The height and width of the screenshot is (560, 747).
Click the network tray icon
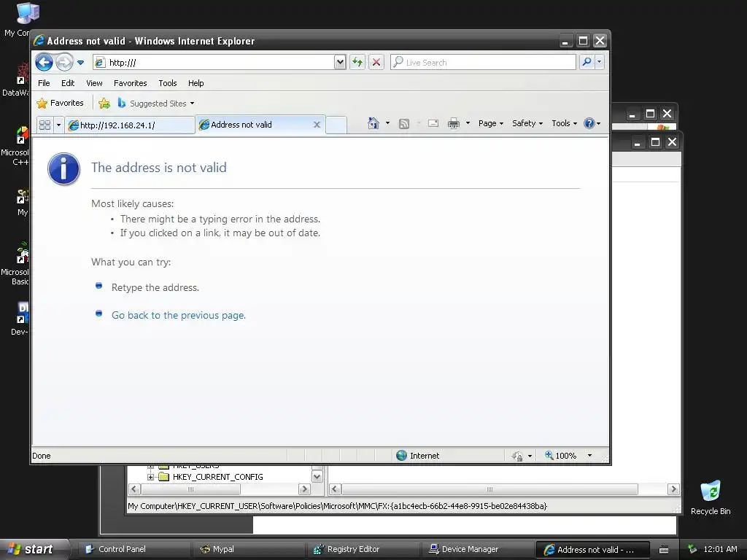[x=693, y=549]
